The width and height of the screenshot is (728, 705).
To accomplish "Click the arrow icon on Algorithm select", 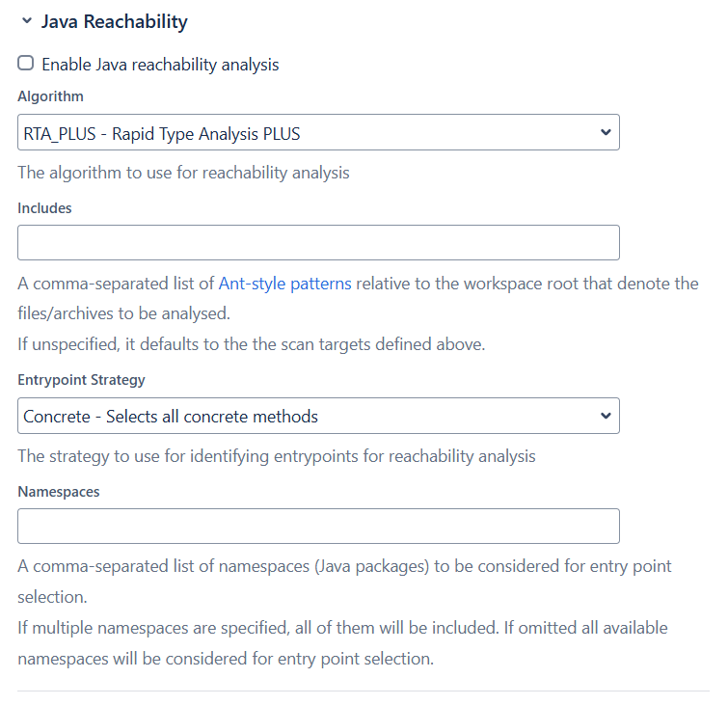I will 605,133.
